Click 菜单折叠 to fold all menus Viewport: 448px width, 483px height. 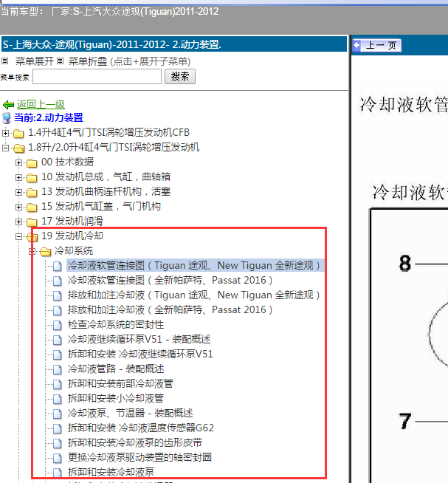[x=88, y=61]
